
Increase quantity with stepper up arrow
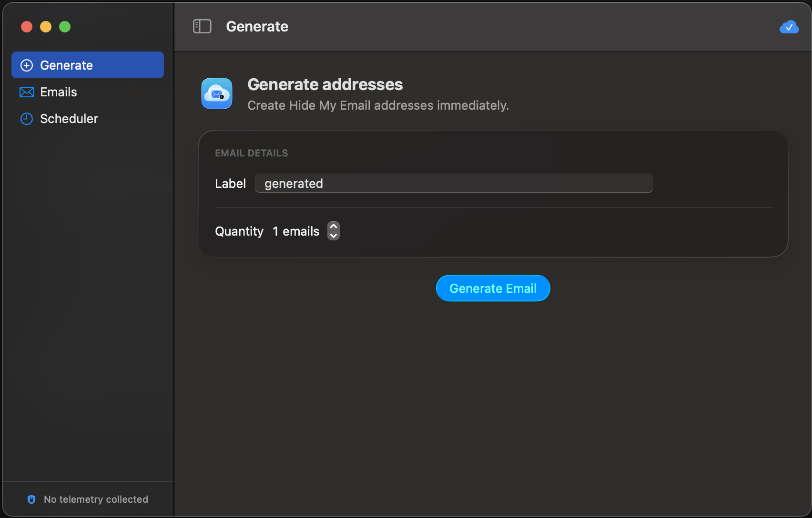coord(334,226)
